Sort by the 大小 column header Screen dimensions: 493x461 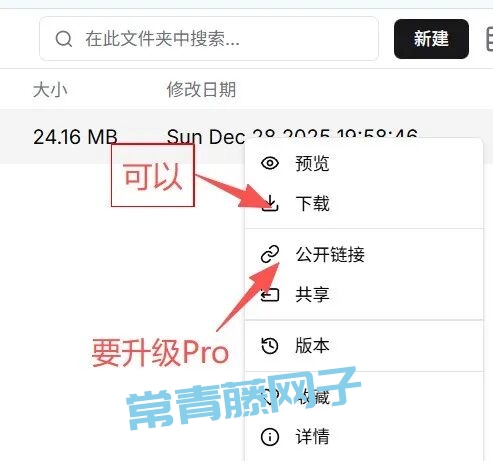50,90
